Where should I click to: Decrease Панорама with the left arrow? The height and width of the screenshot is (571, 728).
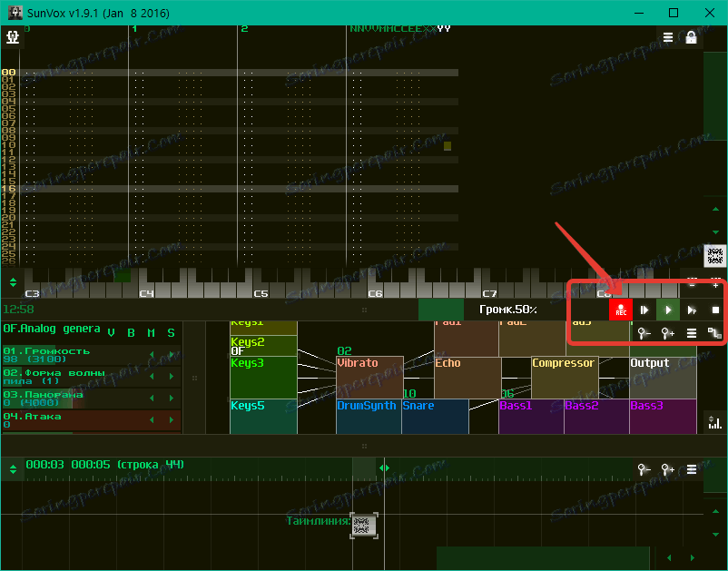[152, 399]
